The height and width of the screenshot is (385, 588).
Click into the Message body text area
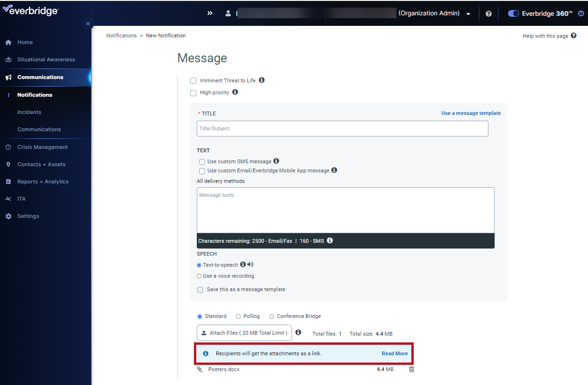tap(346, 210)
